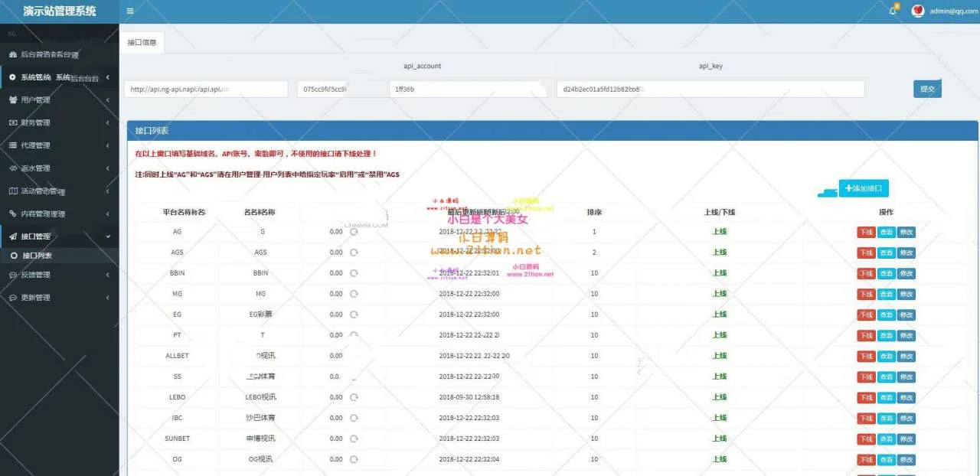Image resolution: width=980 pixels, height=476 pixels.
Task: Expand the 财务管理 sidebar section
Action: [59, 122]
